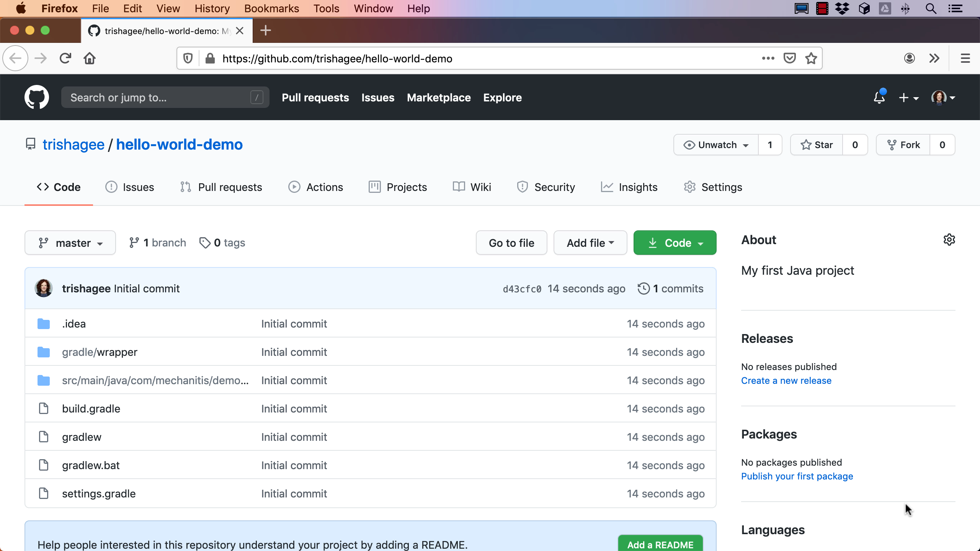Click the GitHub octocat home icon

(x=37, y=98)
